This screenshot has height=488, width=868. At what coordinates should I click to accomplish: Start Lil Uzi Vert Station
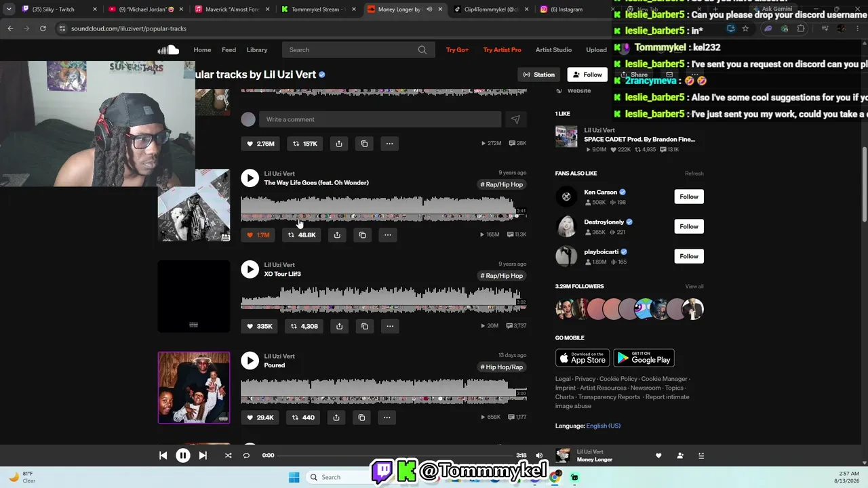[x=539, y=75]
